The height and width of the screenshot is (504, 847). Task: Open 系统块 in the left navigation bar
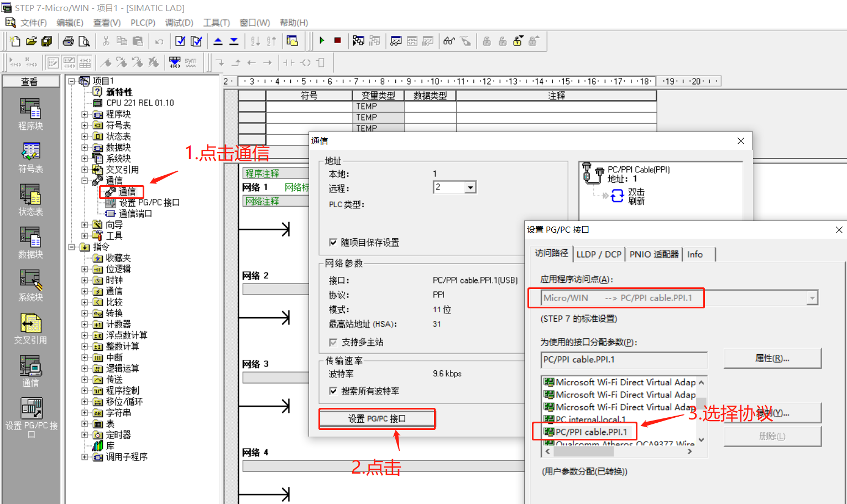click(x=30, y=286)
